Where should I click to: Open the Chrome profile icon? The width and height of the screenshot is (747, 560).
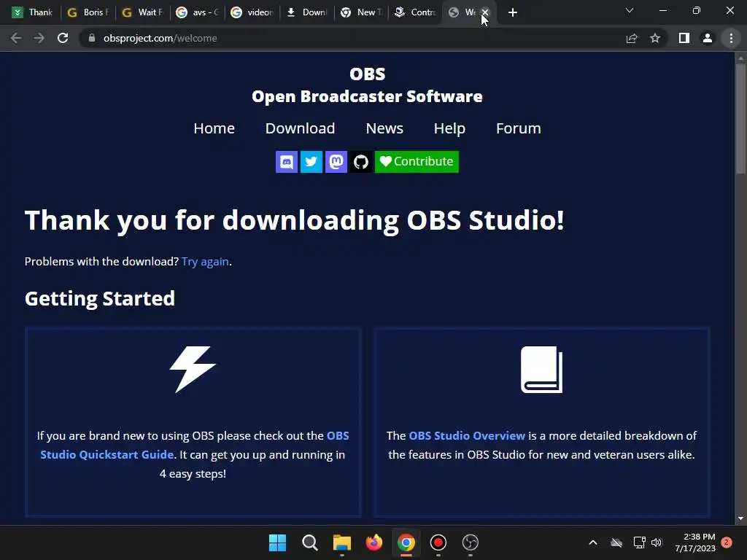[x=708, y=38]
